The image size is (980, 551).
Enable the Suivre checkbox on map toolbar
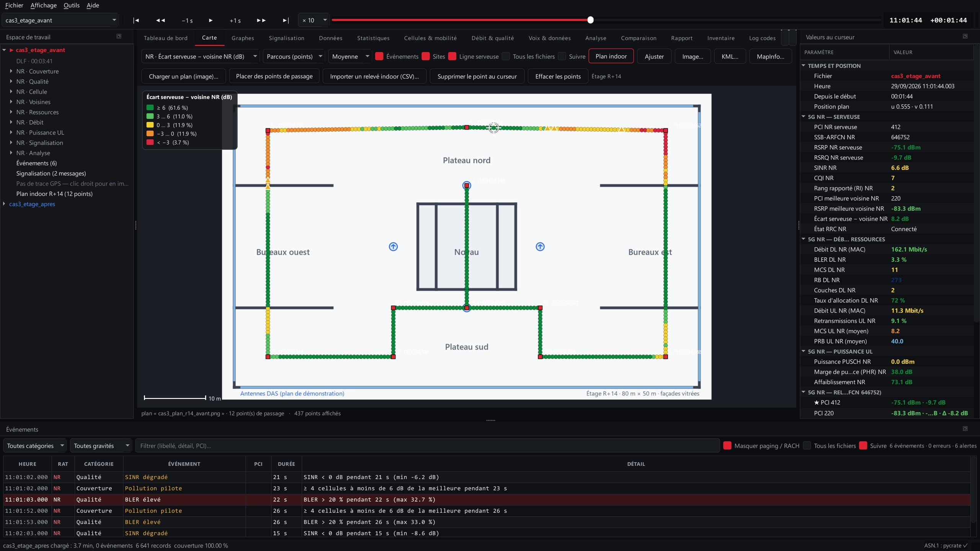point(562,56)
